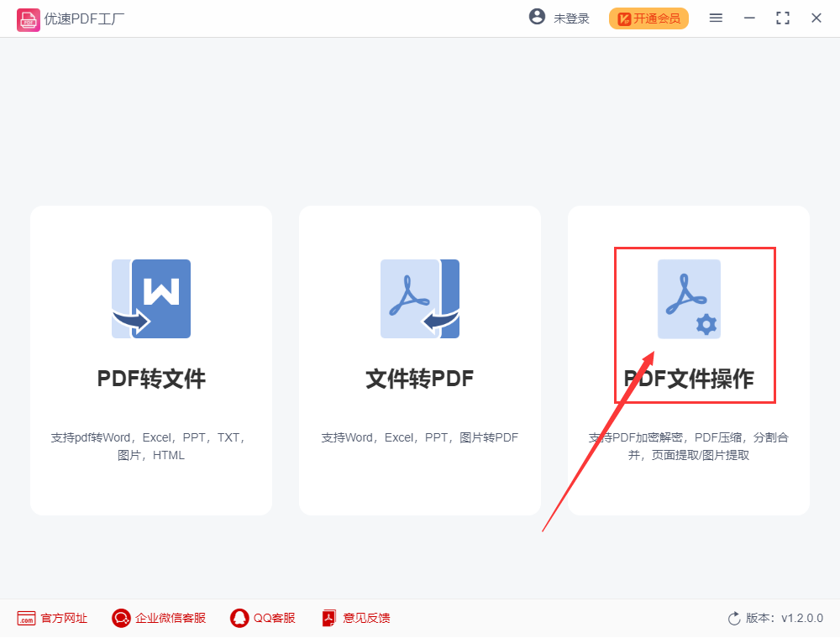
Task: Open the PDF文件操作 tool icon
Action: [x=689, y=299]
